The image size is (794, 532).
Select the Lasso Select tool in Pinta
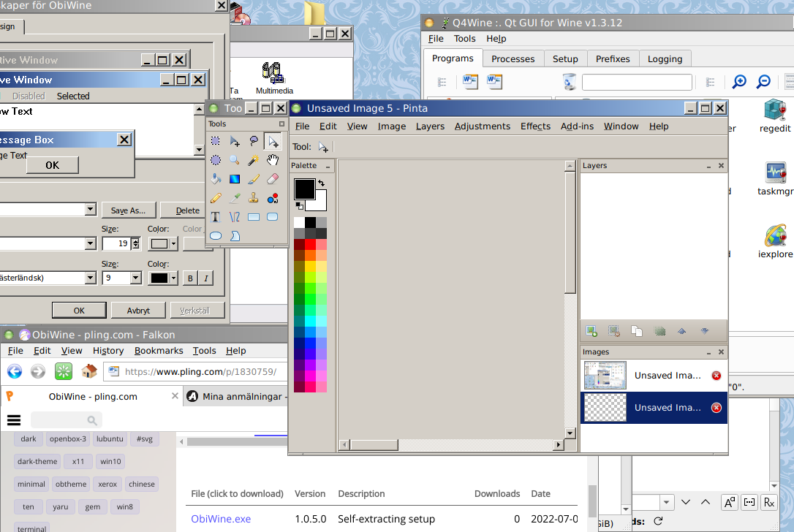tap(254, 141)
